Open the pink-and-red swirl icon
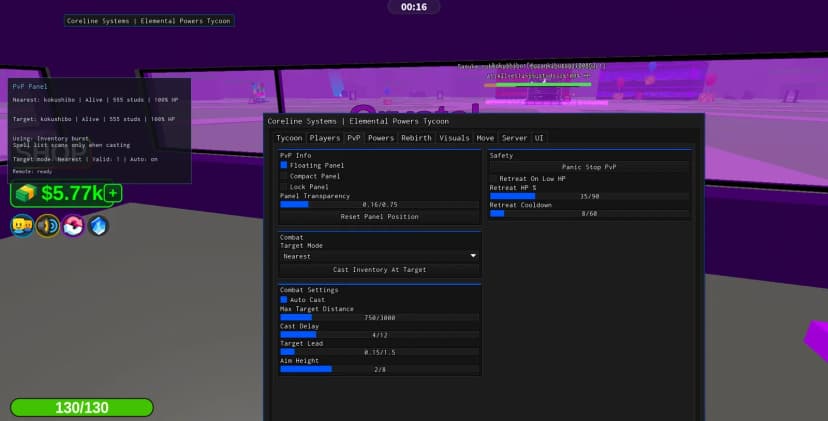Viewport: 828px width, 421px height. tap(73, 226)
